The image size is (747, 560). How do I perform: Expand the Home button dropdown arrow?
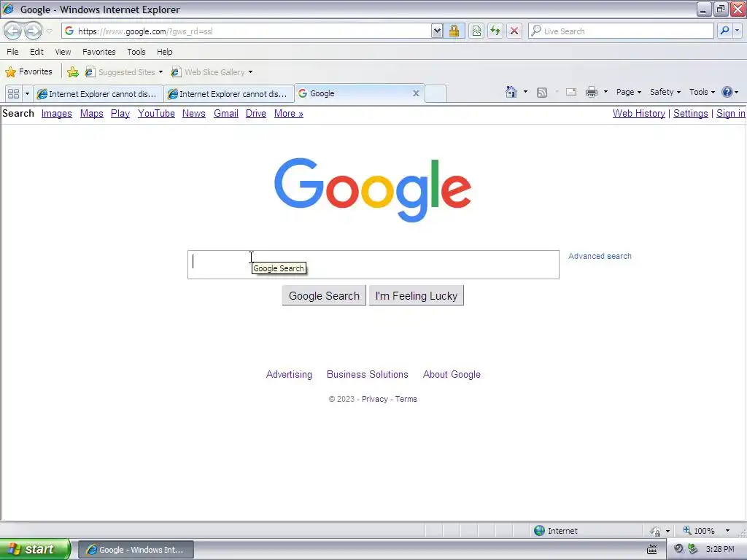click(525, 92)
